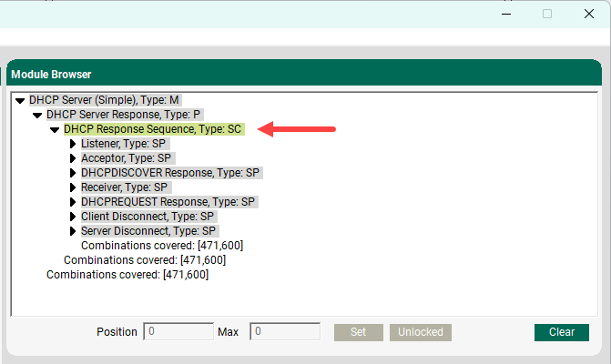
Task: Expand the Server Disconnect node
Action: point(73,231)
